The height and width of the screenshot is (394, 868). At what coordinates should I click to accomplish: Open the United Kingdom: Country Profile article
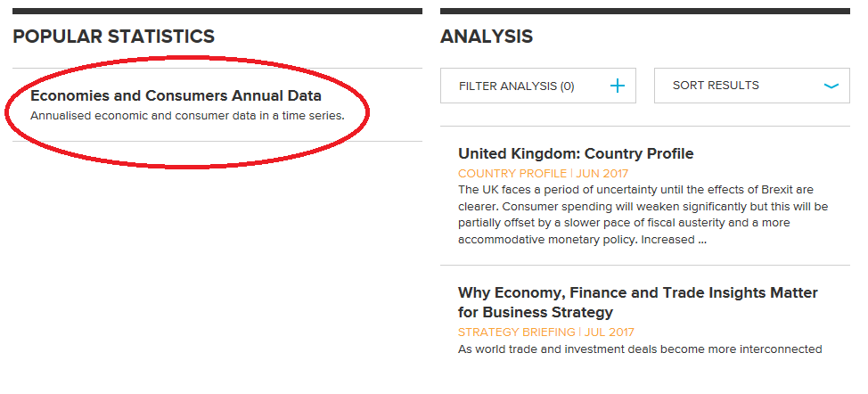click(576, 153)
